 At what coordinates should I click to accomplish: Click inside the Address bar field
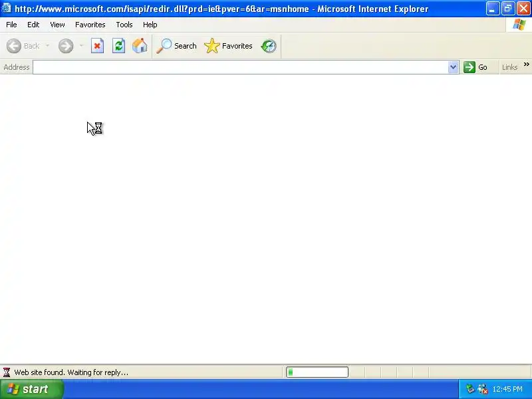(x=241, y=67)
